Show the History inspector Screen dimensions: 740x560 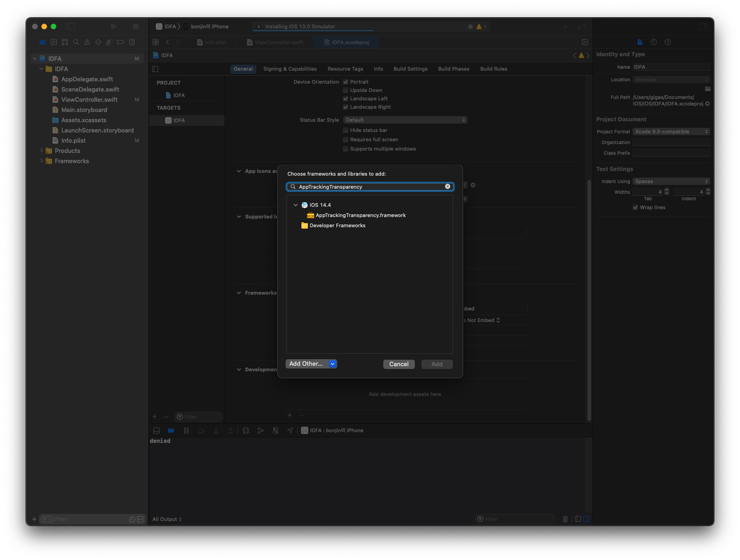pos(653,42)
